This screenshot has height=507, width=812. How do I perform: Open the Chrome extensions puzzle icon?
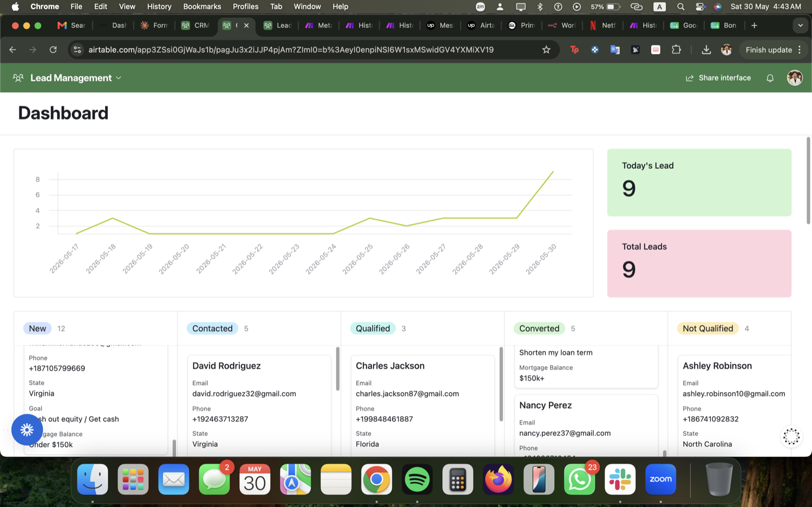point(676,50)
